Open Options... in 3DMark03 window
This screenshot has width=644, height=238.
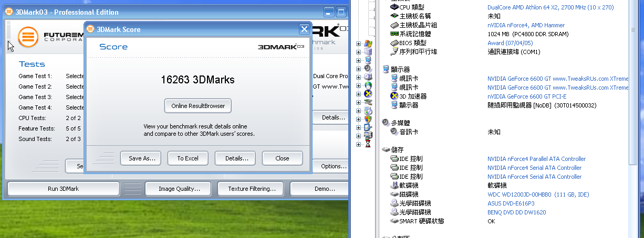click(331, 166)
